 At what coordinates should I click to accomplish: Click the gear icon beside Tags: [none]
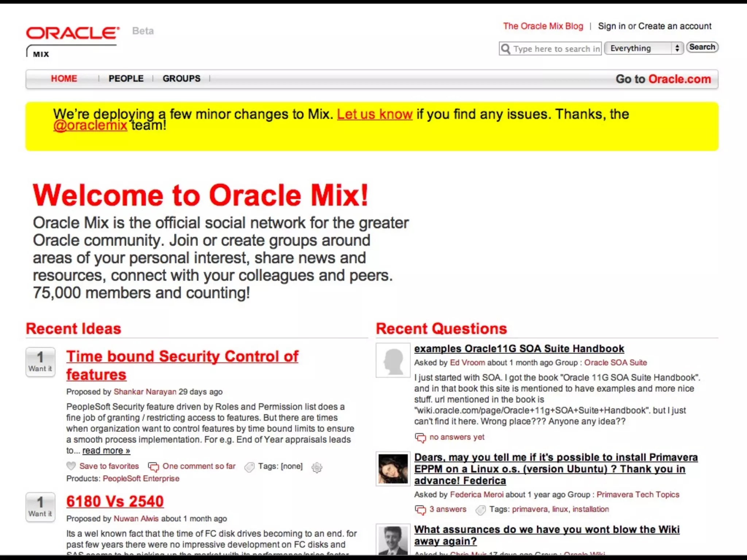point(317,467)
